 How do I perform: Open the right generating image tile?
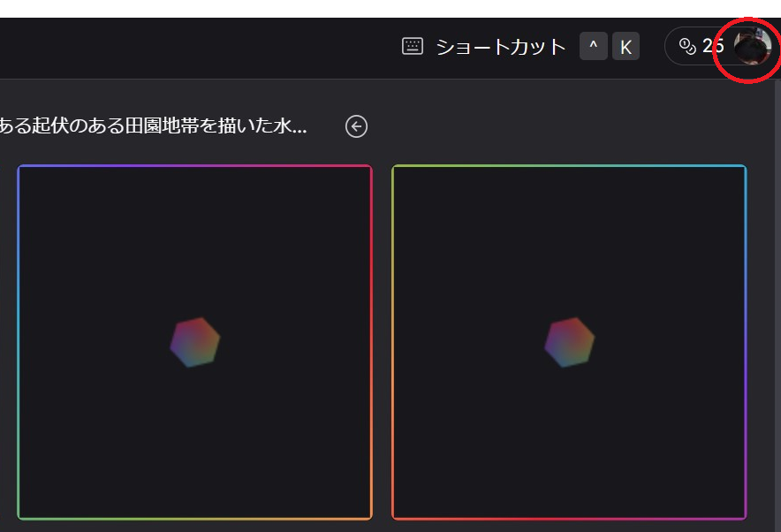569,265
